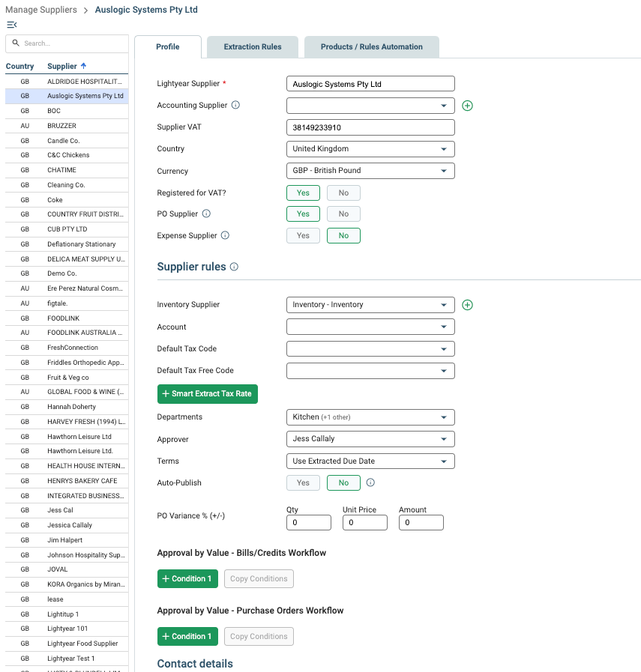
Task: Set Registered for VAT to Yes
Action: (x=303, y=193)
